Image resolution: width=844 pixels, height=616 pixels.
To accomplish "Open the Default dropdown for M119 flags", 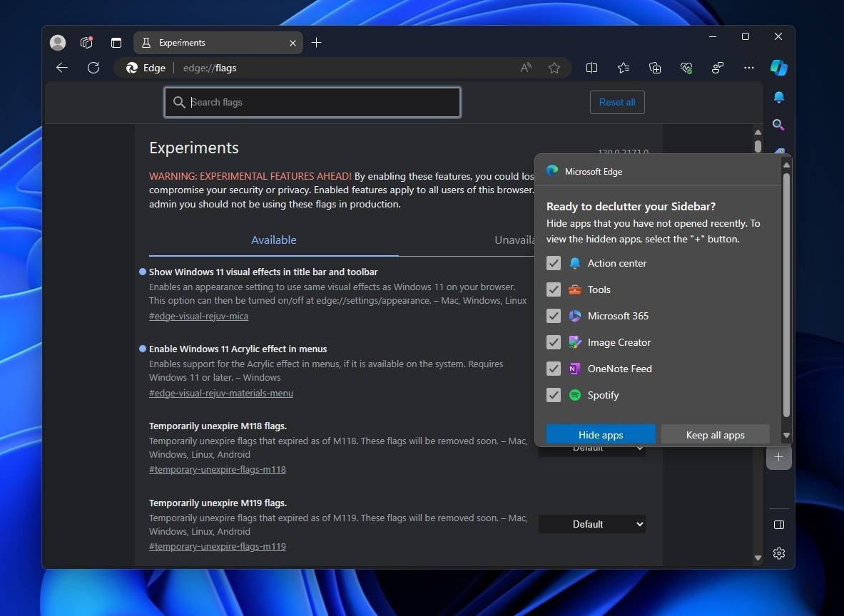I will coord(592,524).
